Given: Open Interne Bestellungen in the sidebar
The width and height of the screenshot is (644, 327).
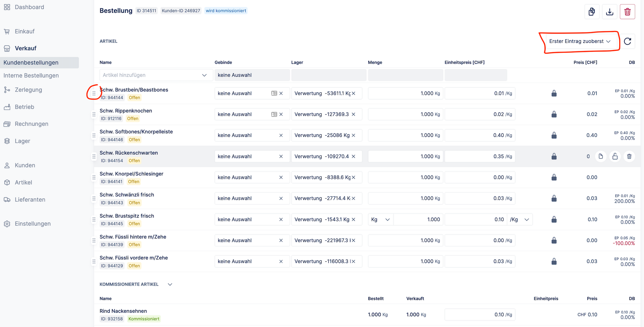Looking at the screenshot, I should 31,75.
